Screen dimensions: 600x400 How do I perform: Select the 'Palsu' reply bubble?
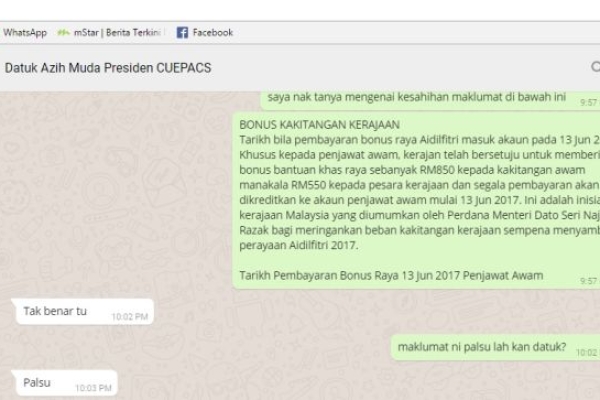tap(64, 383)
